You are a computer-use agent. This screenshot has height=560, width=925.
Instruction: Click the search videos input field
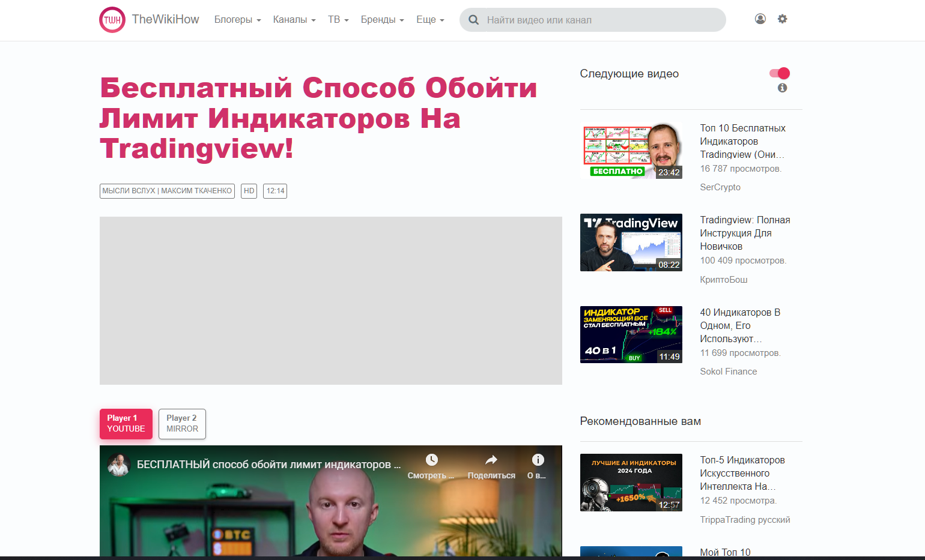click(x=601, y=20)
